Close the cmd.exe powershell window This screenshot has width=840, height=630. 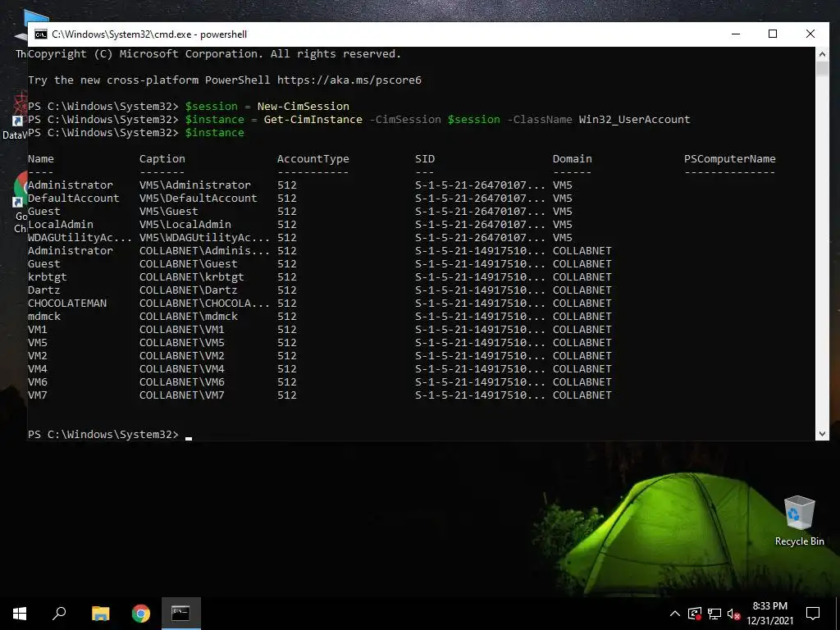point(810,34)
